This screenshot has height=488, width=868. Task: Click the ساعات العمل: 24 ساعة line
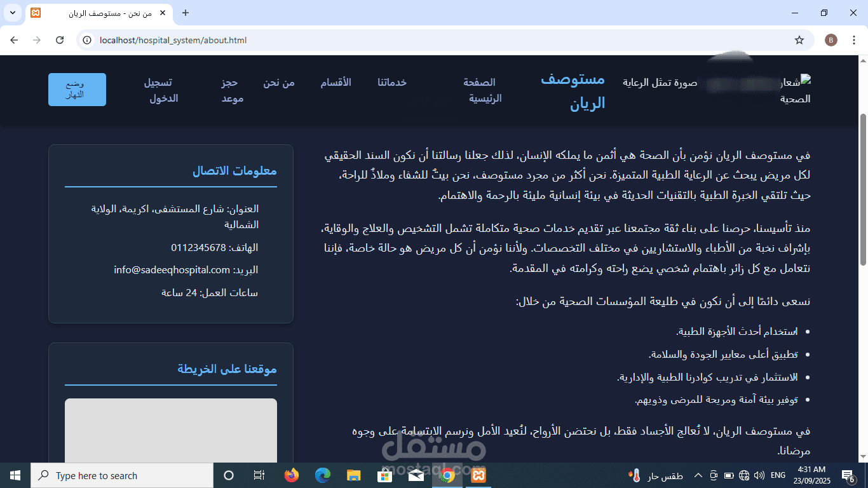click(x=210, y=293)
